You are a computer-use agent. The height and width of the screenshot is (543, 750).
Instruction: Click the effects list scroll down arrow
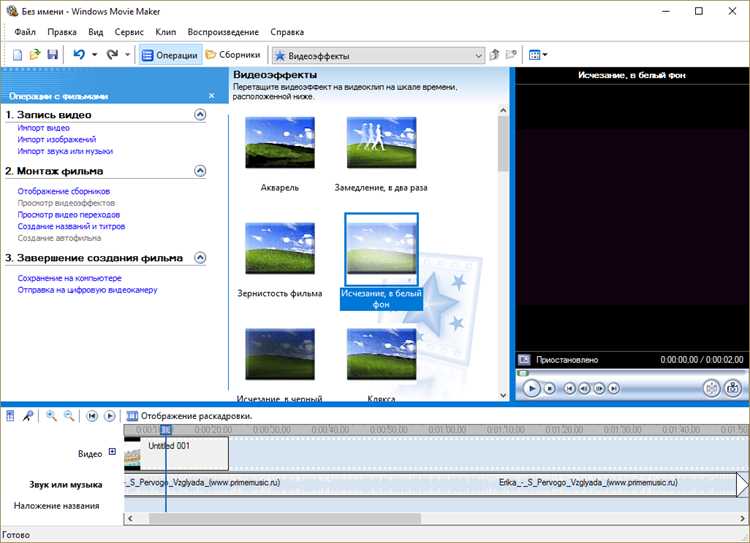(x=503, y=395)
